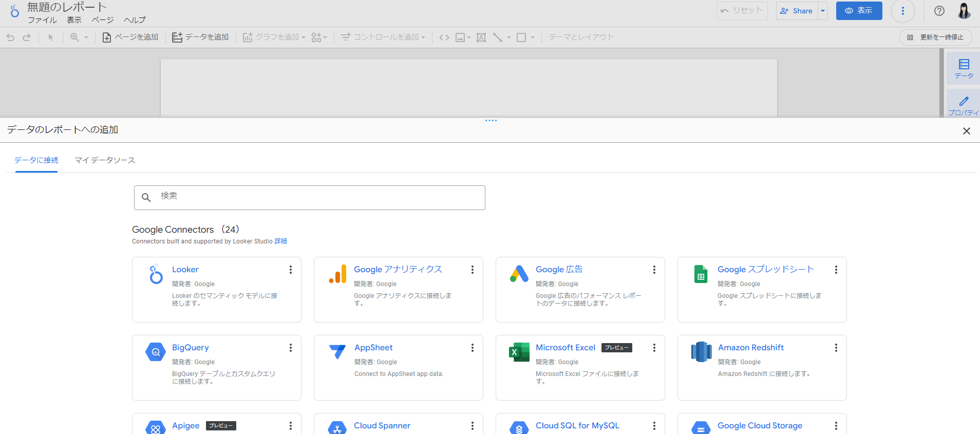Viewport: 980px width, 434px height.
Task: Open the Looker card's three-dot menu
Action: 291,270
